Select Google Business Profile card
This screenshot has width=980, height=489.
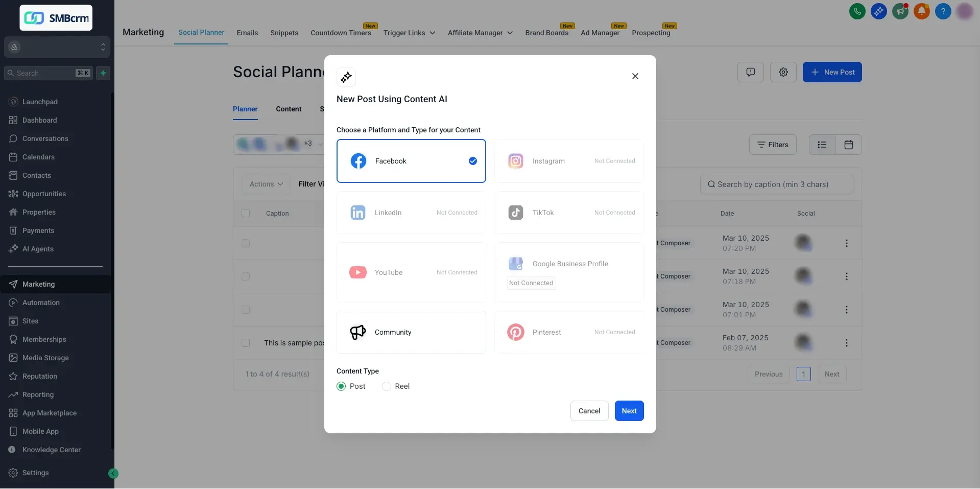[569, 272]
